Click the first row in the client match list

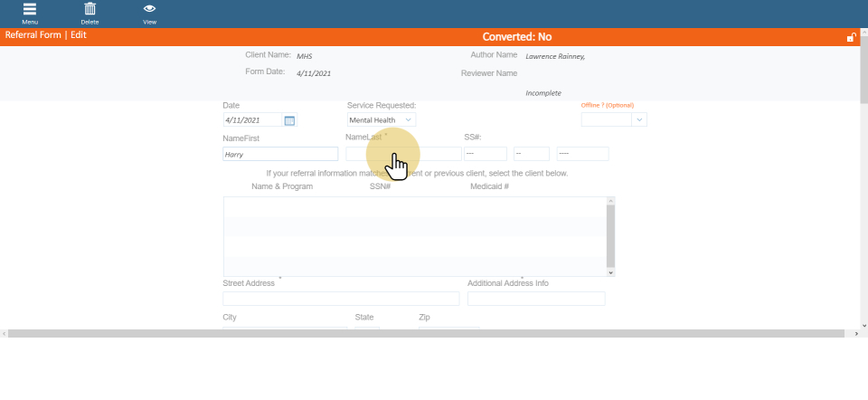click(416, 206)
